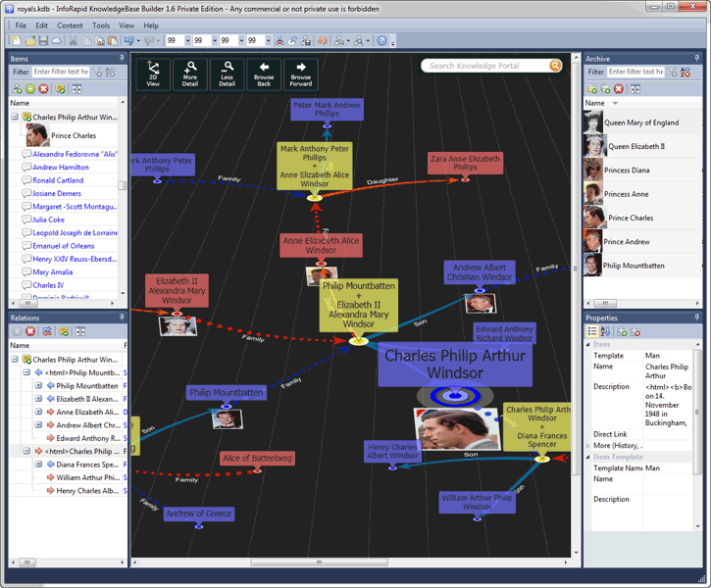
Task: Click swap relation direction arrows icon
Action: (x=47, y=331)
